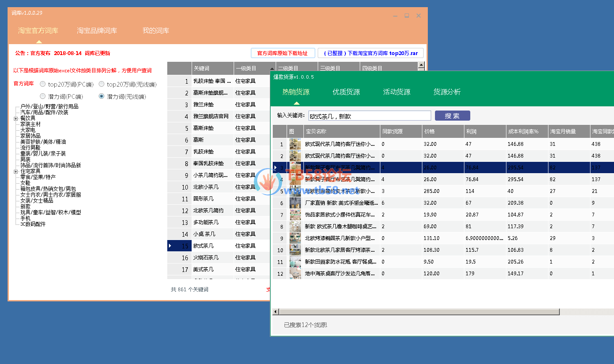Screen dimensions: 614x364
Task: Select keyword row 多功能茶几
Action: click(219, 222)
